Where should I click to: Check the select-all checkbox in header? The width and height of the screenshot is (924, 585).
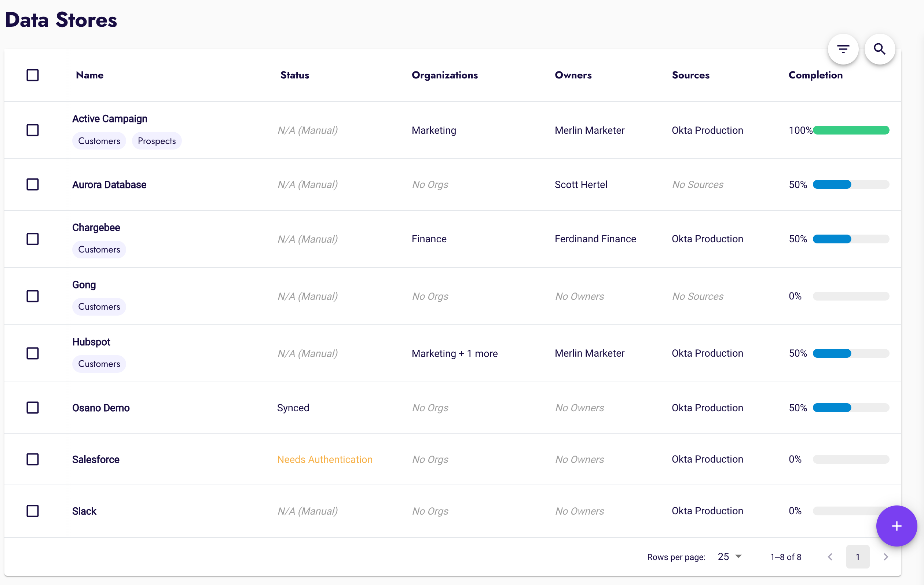click(x=33, y=75)
